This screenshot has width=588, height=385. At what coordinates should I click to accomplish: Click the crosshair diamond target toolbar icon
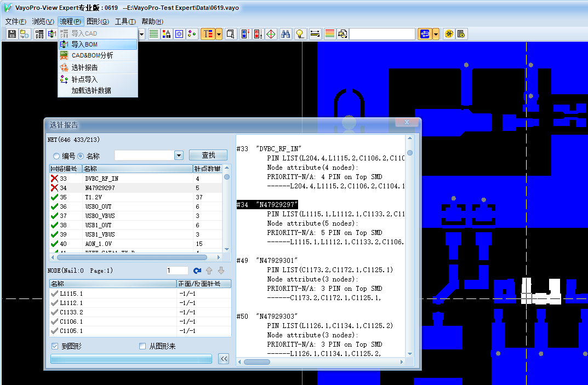[x=271, y=34]
